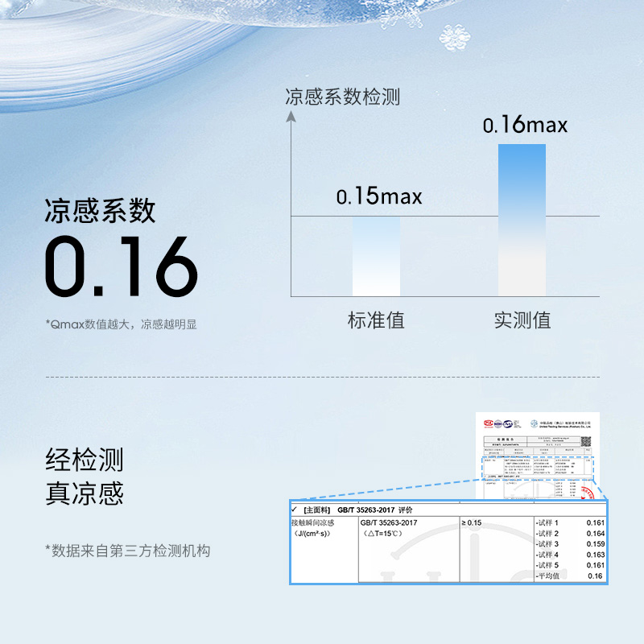Click the unit text (J/(cm²·s))
The width and height of the screenshot is (644, 644).
[312, 533]
